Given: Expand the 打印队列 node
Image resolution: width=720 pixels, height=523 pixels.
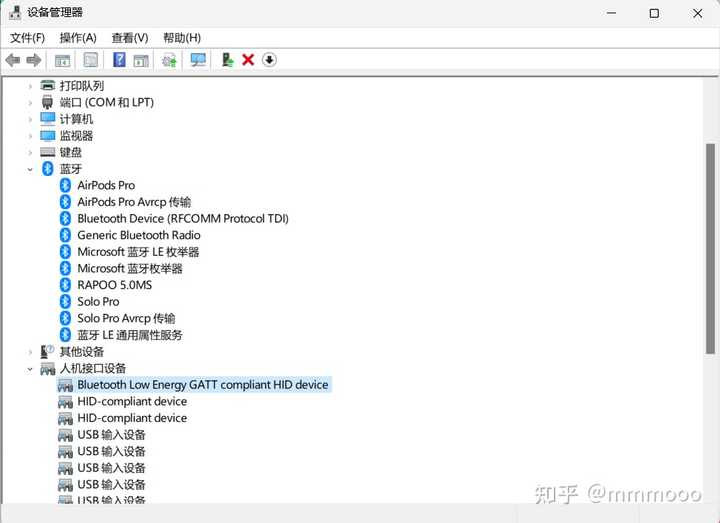Looking at the screenshot, I should coord(30,86).
